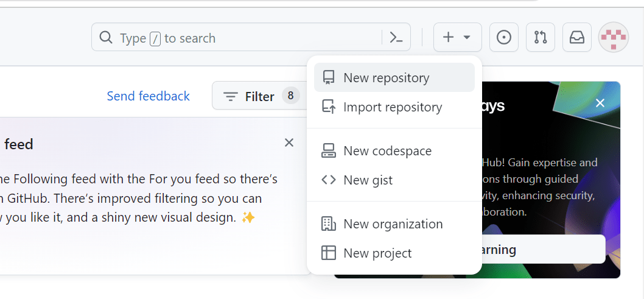644x299 pixels.
Task: Dismiss the feed announcement banner
Action: [289, 142]
